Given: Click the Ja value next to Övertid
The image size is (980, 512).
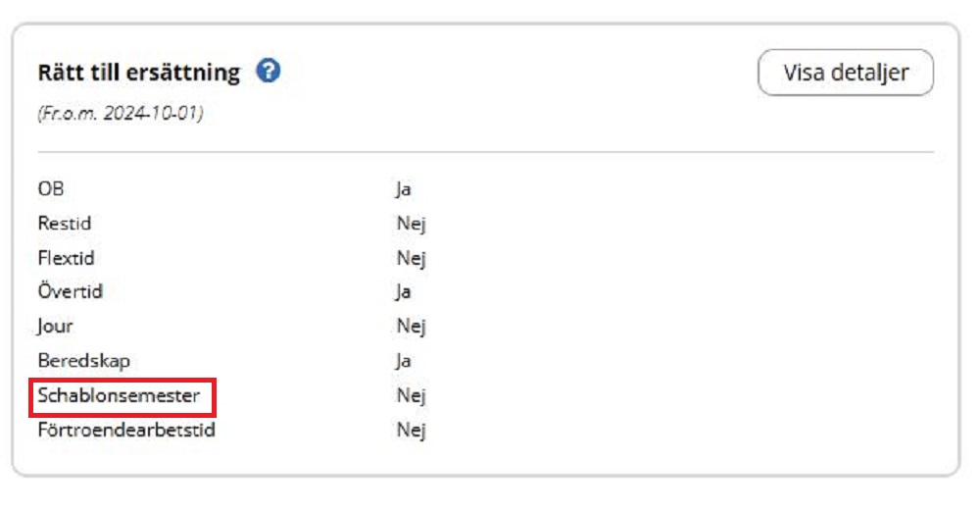Looking at the screenshot, I should 404,292.
